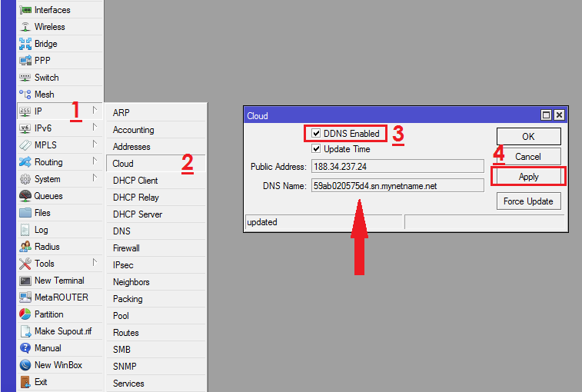Click the PPP icon in the sidebar
This screenshot has width=582, height=392.
25,61
